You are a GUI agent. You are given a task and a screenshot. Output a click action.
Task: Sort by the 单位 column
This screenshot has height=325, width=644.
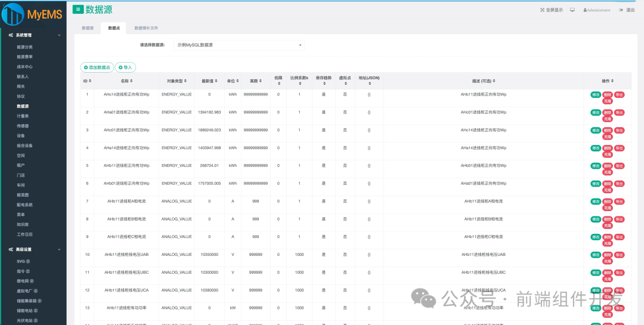[233, 81]
